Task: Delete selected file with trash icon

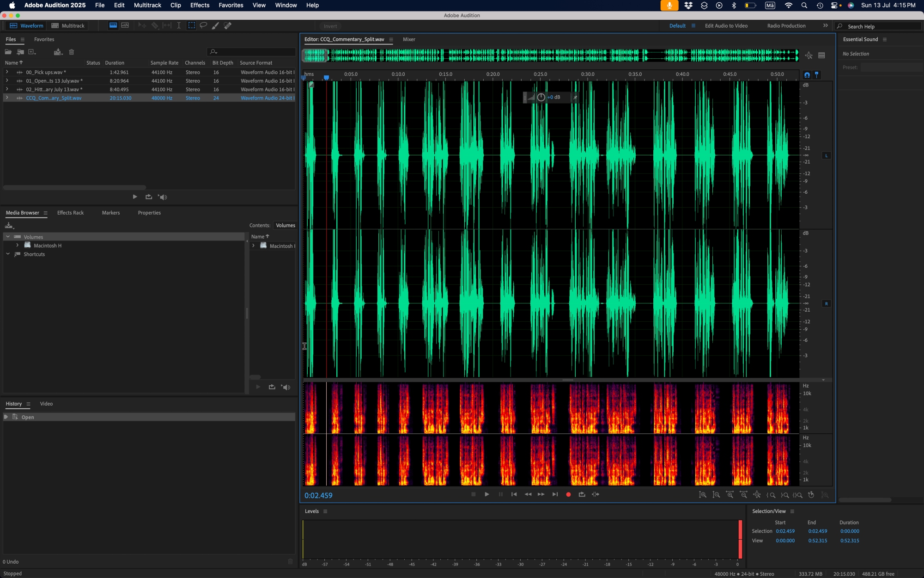Action: click(72, 52)
